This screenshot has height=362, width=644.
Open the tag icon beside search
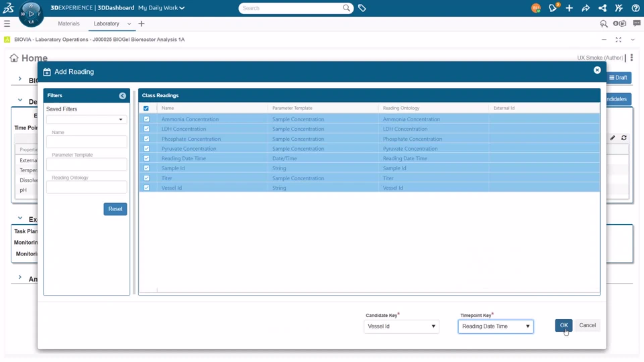click(362, 8)
